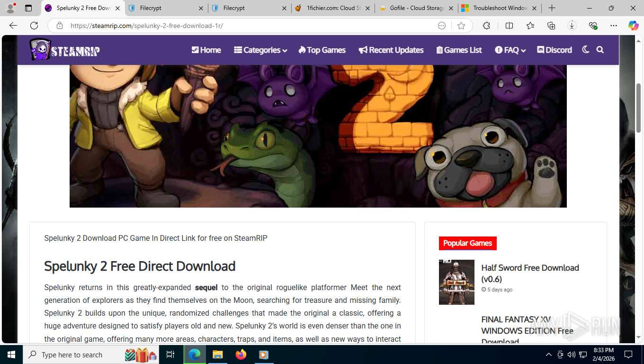View site information padlock icon
644x364 pixels.
(60, 26)
